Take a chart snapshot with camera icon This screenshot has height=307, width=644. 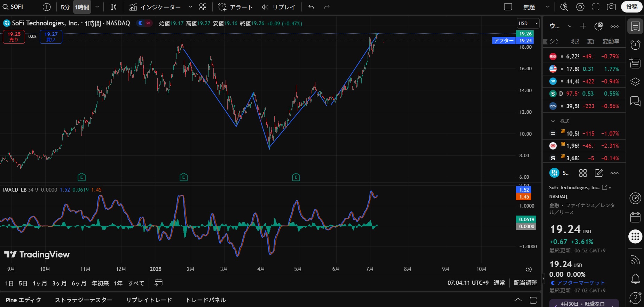611,7
